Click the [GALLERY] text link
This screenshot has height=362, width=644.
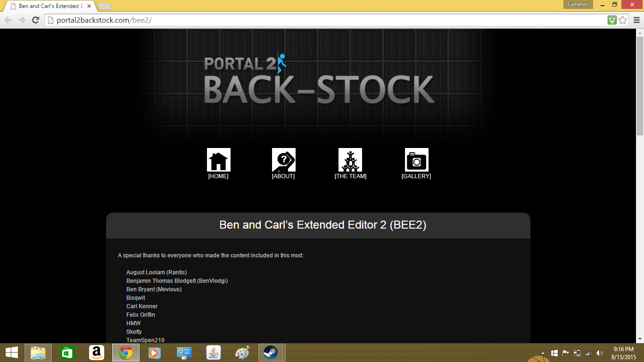tap(416, 176)
